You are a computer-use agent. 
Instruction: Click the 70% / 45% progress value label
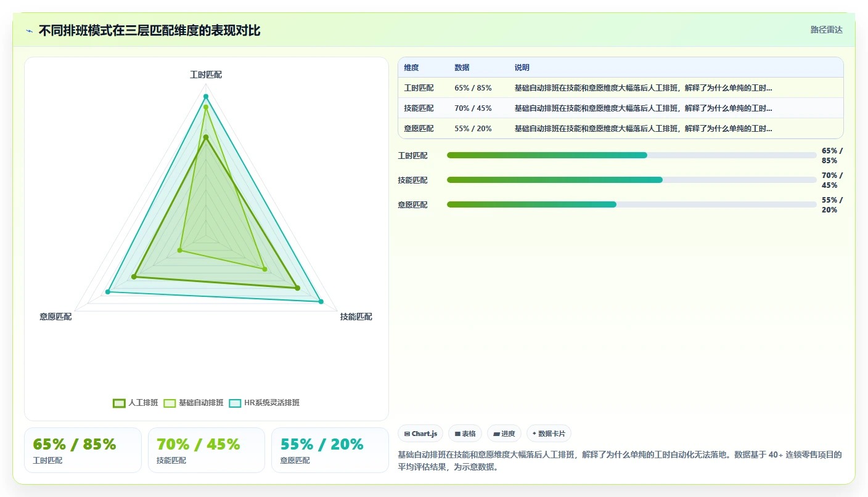(x=832, y=180)
